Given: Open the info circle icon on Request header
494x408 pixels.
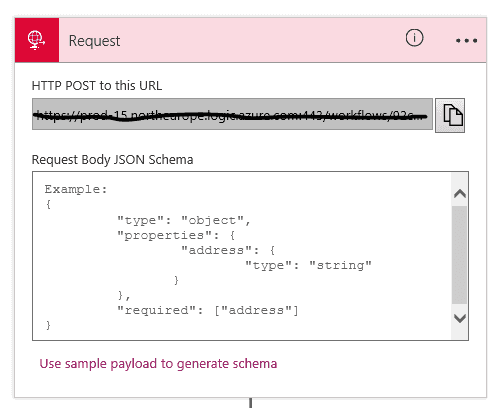Looking at the screenshot, I should coord(414,38).
